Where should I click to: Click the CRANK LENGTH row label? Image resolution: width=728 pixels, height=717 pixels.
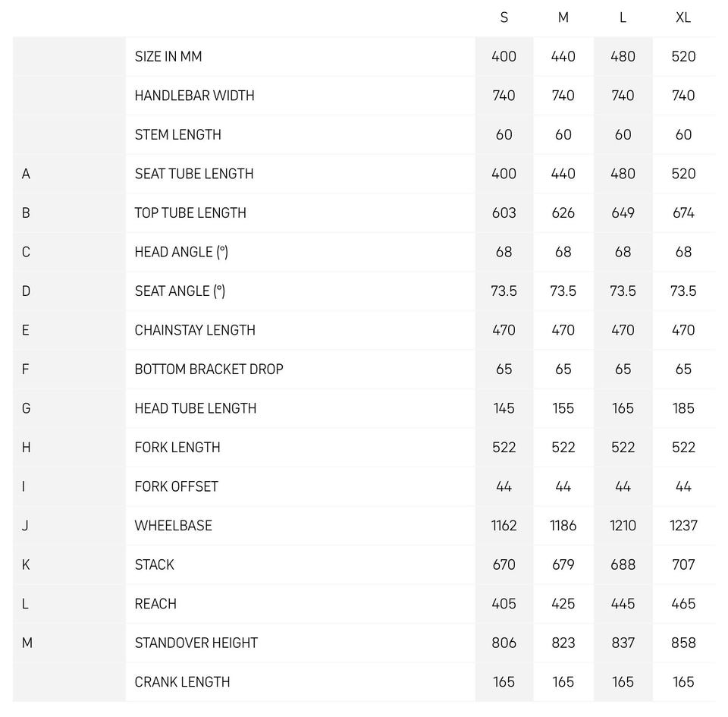point(182,682)
